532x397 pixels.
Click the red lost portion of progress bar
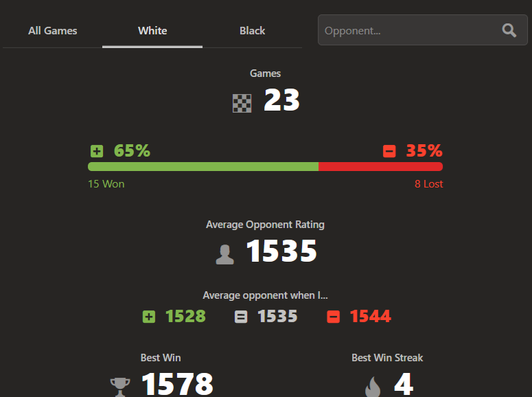381,166
